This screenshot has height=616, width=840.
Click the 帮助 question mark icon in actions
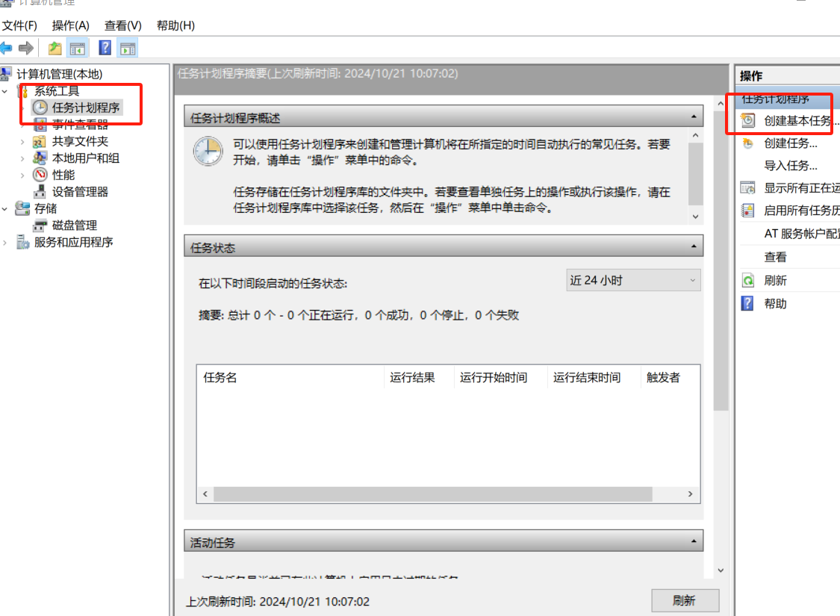[x=747, y=304]
